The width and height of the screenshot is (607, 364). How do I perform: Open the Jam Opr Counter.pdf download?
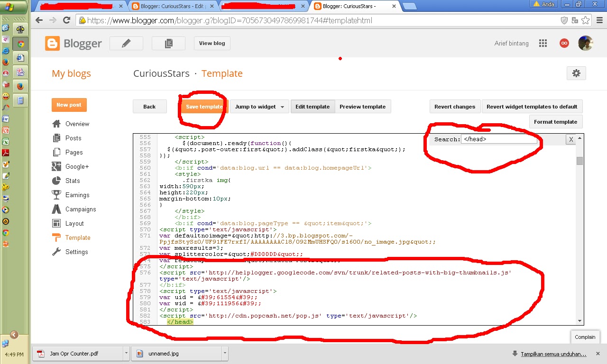[78, 354]
